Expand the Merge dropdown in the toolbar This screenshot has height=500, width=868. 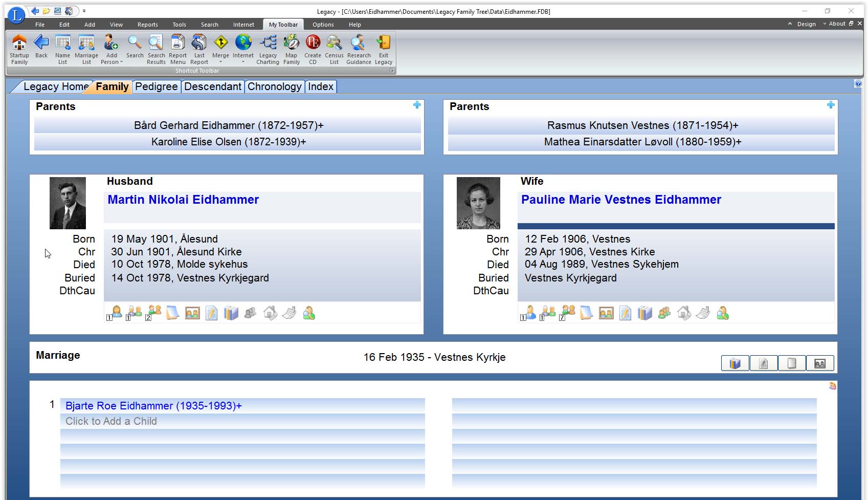(x=220, y=62)
